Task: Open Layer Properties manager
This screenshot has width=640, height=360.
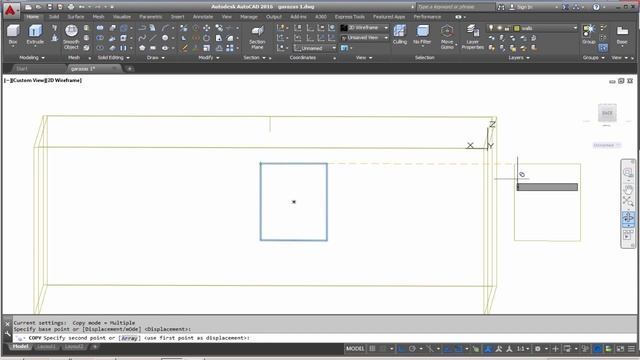Action: [x=473, y=37]
